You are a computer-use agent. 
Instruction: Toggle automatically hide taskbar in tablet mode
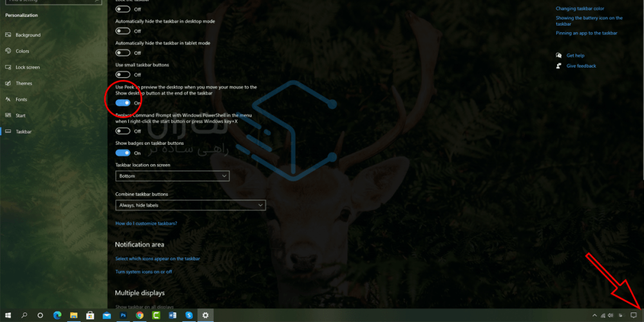123,53
